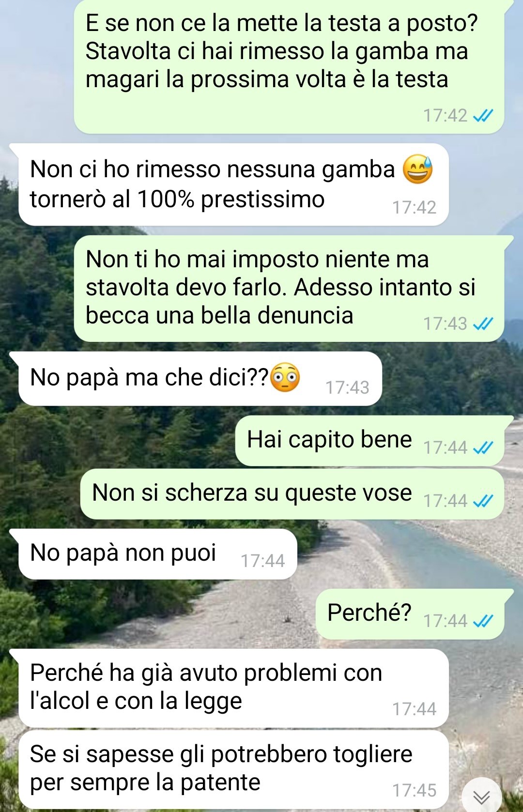Tap the 'Hai capito bene' sent message
Viewport: 523px width, 812px height.
[x=369, y=441]
